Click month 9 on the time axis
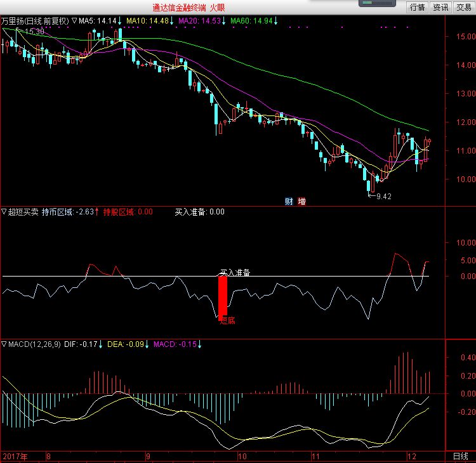 148,456
